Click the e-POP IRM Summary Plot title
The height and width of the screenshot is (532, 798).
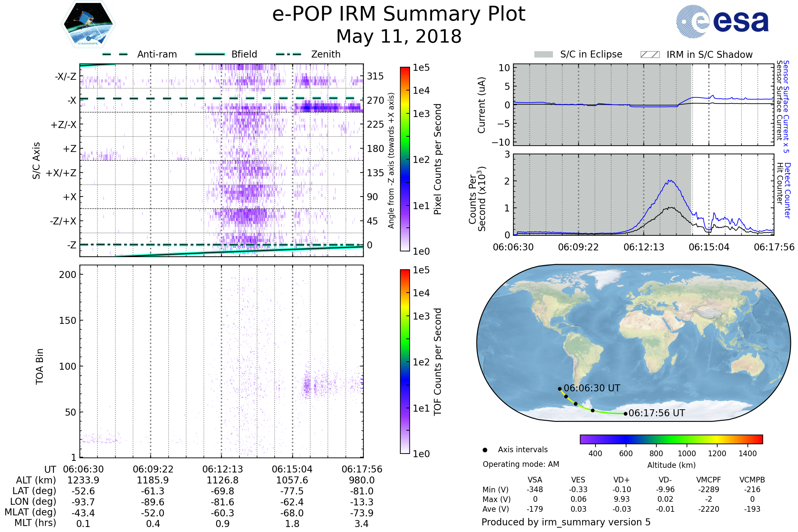[x=399, y=14]
